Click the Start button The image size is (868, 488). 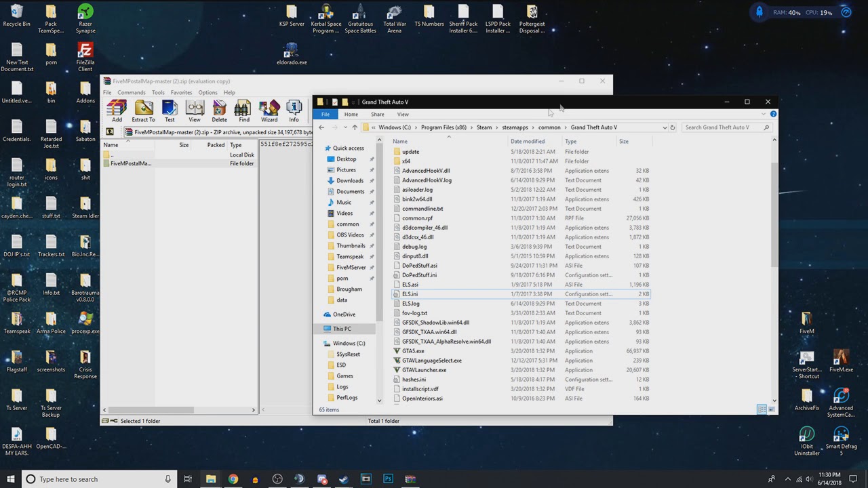click(10, 479)
